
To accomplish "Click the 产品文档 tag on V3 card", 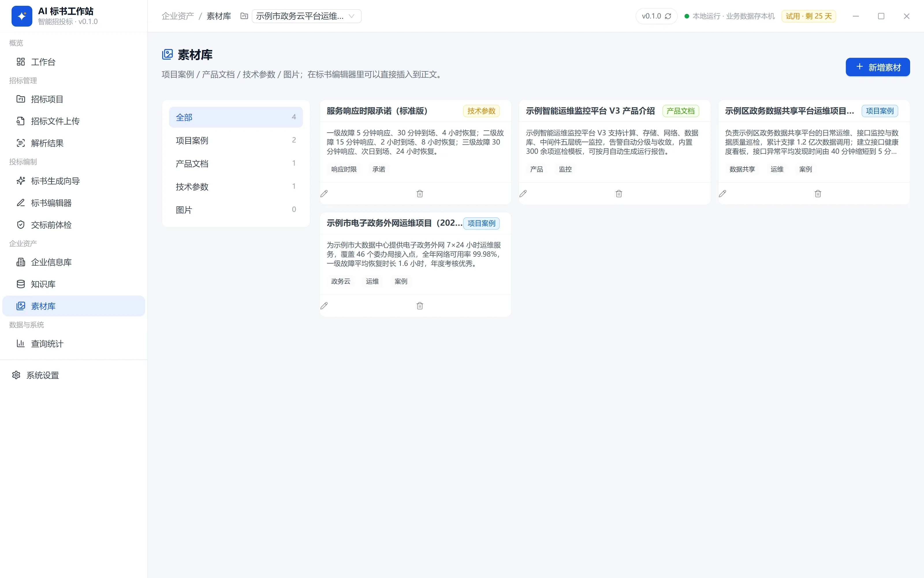I will click(680, 111).
